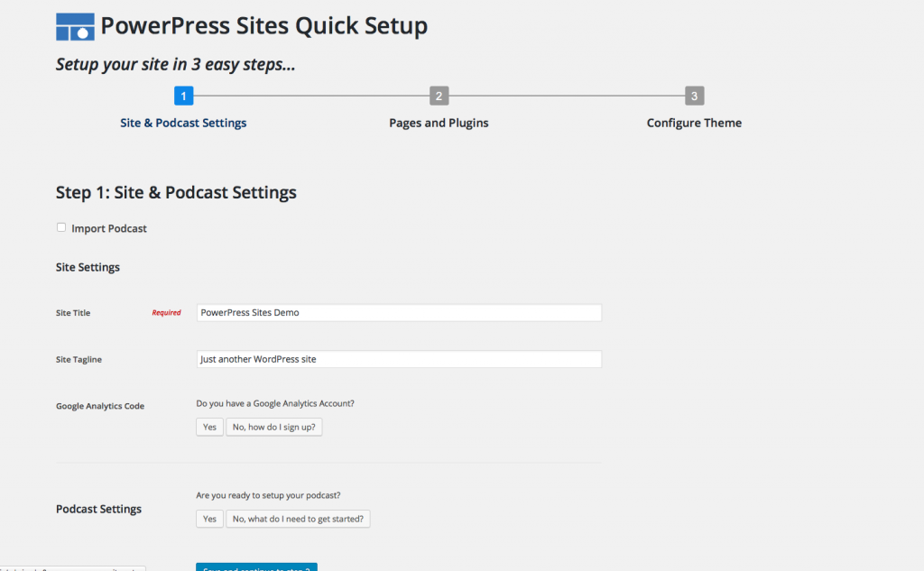The image size is (924, 571).
Task: Open the Configure Theme step label
Action: 694,123
